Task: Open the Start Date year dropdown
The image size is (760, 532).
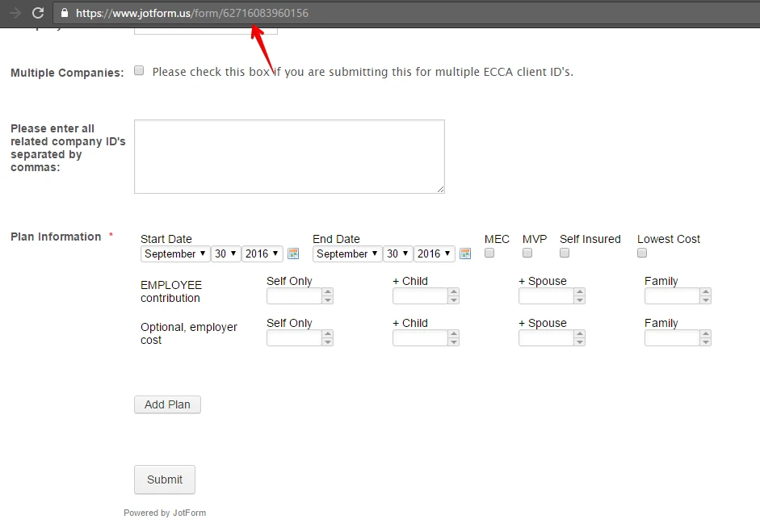Action: point(261,253)
